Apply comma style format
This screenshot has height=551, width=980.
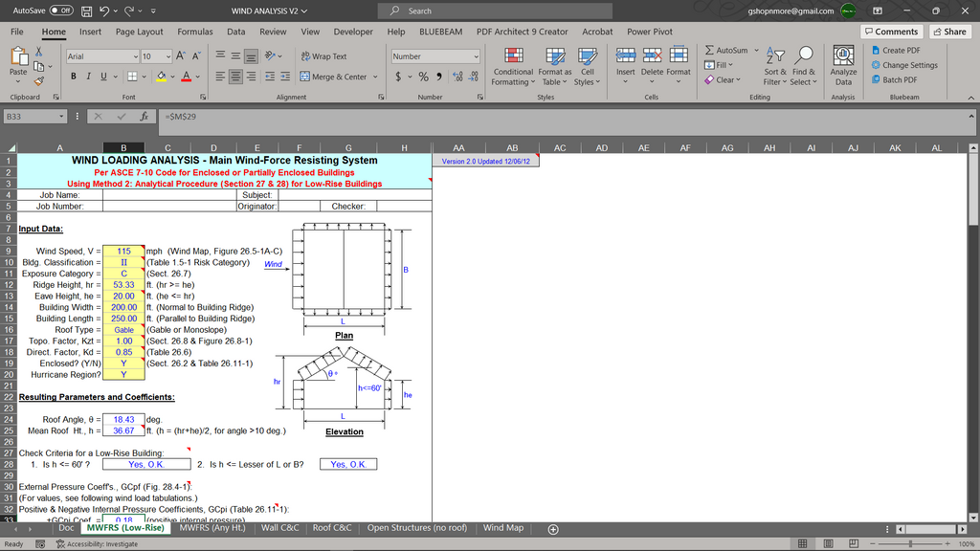click(438, 77)
